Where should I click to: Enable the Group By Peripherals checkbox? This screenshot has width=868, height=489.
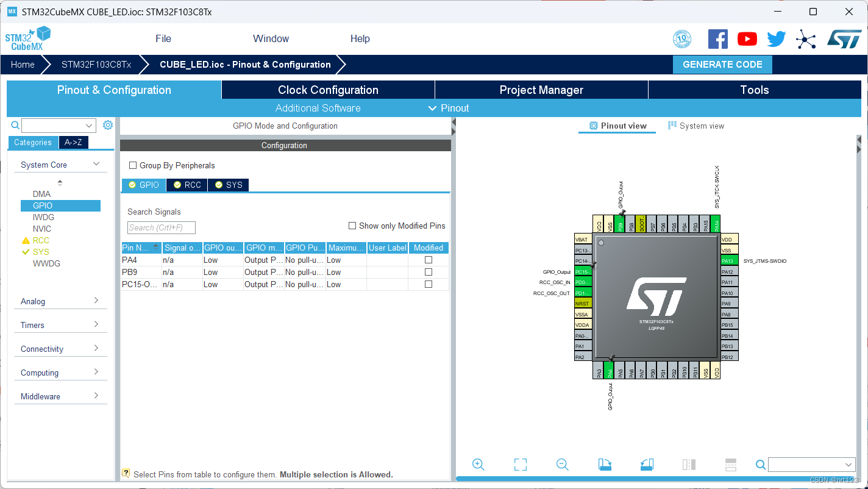132,165
